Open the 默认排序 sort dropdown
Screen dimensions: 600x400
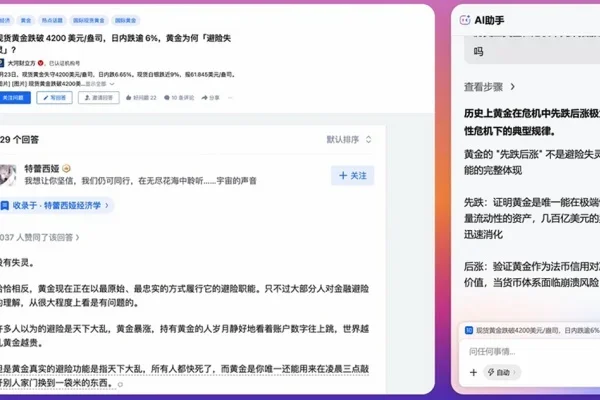[349, 139]
